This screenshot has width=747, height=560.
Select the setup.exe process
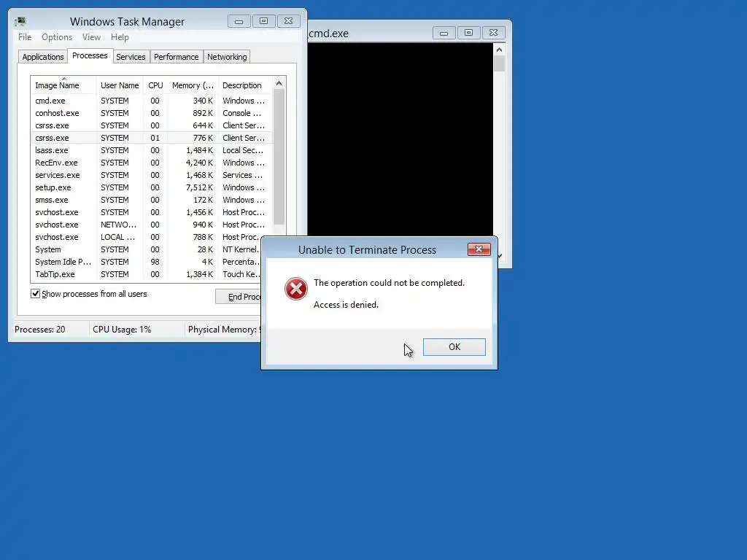[152, 187]
